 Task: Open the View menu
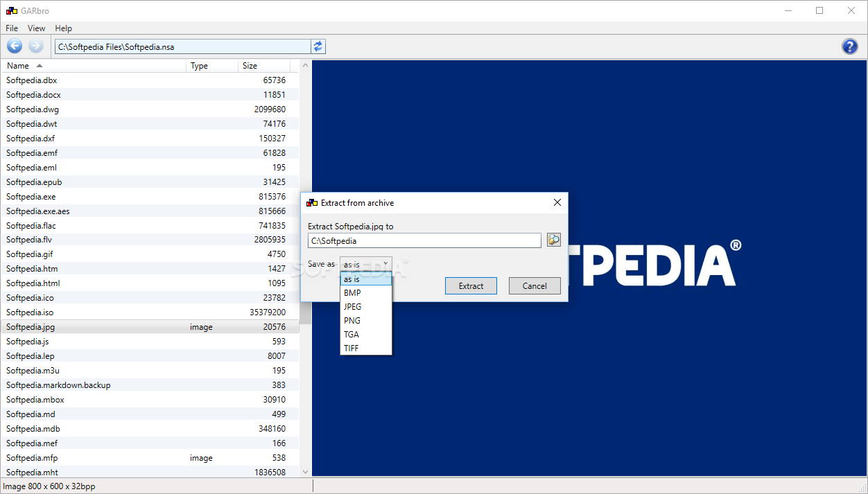click(x=36, y=28)
